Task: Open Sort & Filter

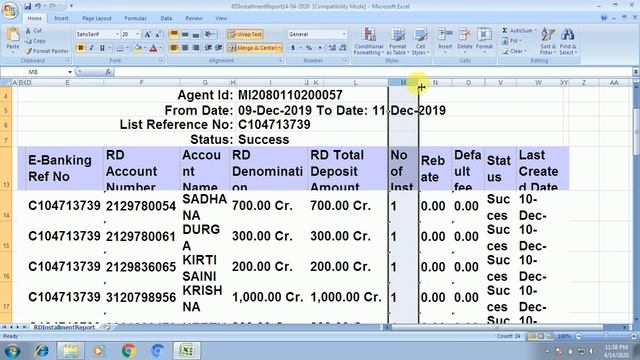Action: click(x=548, y=41)
